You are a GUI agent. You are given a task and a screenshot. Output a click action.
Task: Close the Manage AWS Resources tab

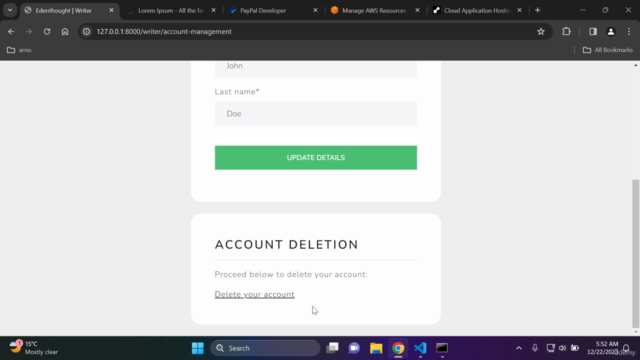pos(417,10)
